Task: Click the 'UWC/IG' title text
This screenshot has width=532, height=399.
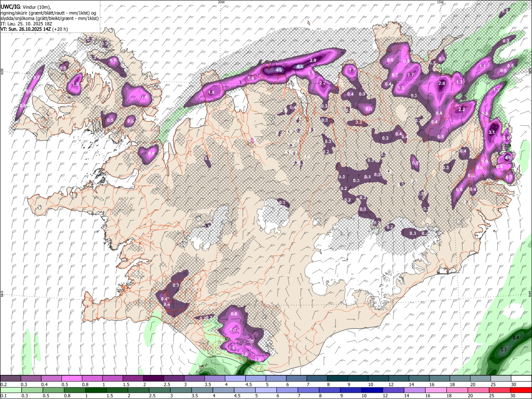Action: click(x=10, y=7)
